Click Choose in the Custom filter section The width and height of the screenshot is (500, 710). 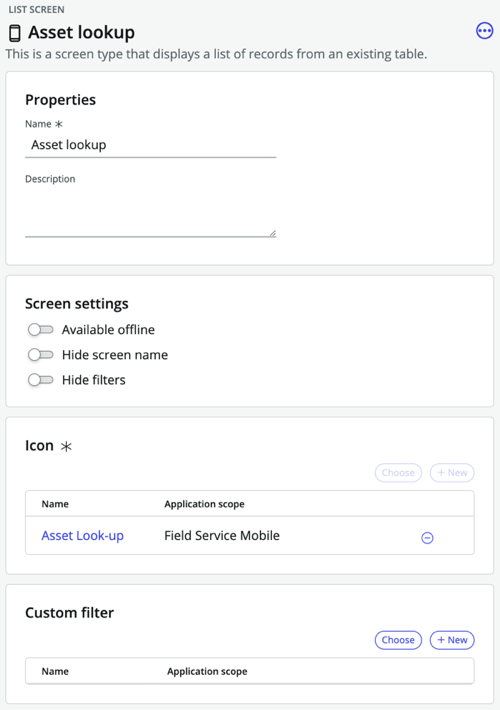[x=398, y=640]
